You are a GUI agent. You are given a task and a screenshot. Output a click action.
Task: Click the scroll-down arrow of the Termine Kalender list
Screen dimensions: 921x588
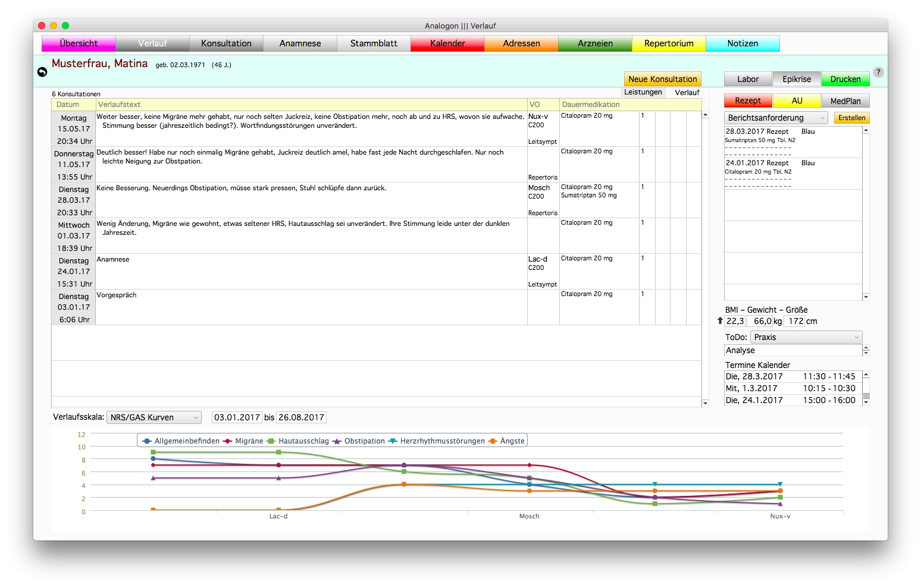(x=866, y=403)
